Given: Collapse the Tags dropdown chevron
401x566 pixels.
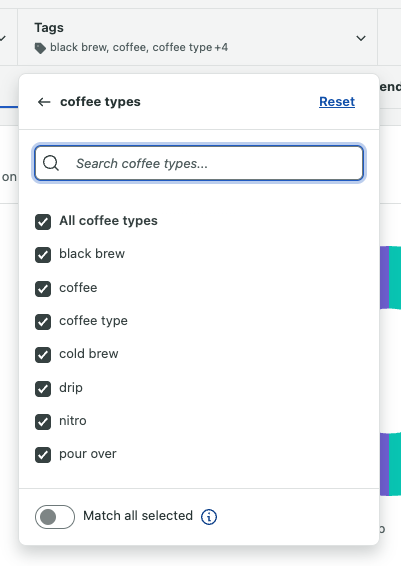Looking at the screenshot, I should click(361, 38).
